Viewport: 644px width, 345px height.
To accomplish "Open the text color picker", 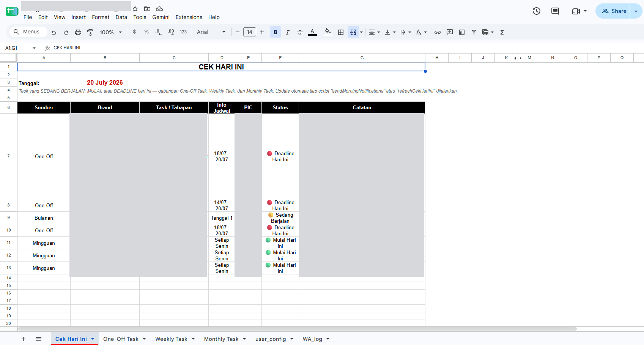I will 312,32.
